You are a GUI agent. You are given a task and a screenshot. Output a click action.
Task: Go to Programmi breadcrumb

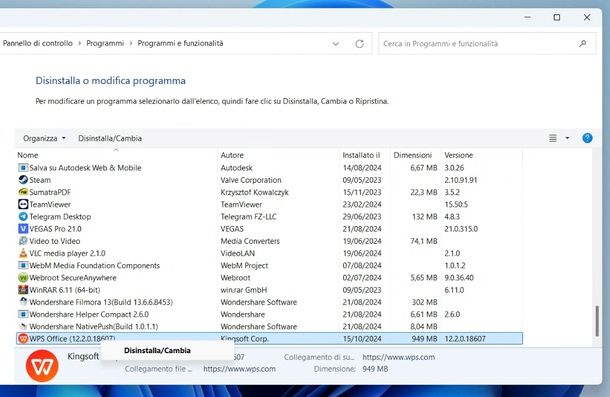[x=105, y=43]
